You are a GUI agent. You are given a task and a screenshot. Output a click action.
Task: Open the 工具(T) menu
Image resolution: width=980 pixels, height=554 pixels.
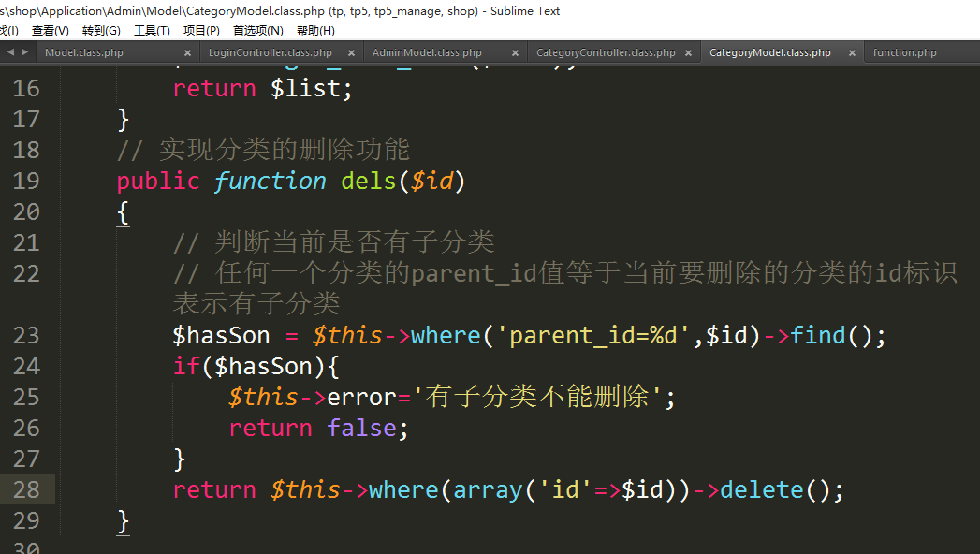pyautogui.click(x=152, y=31)
